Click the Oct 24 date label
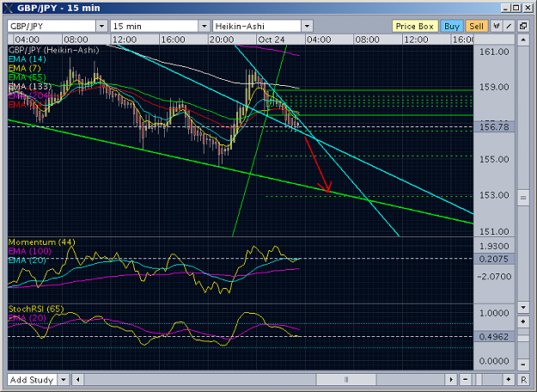 click(x=272, y=40)
